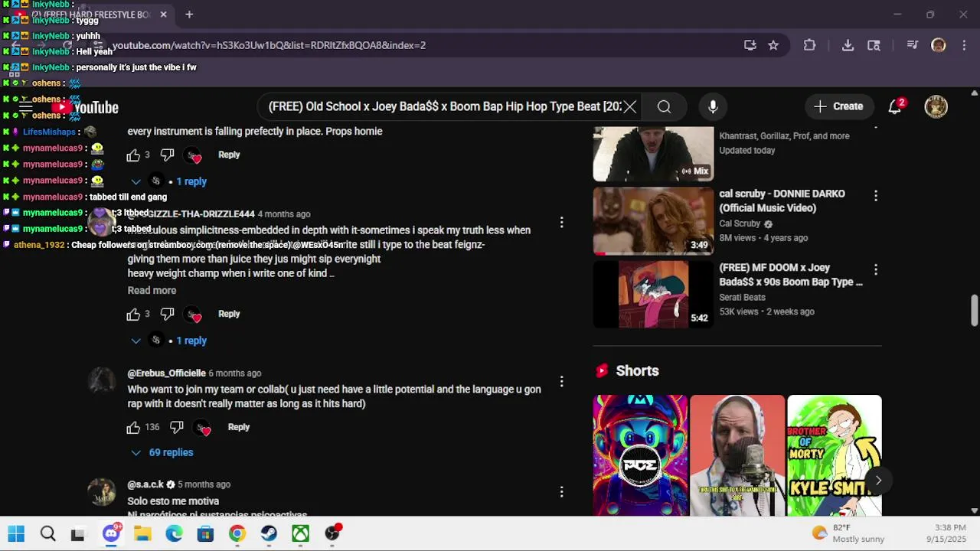Open the PCE colorful character Short
The width and height of the screenshot is (980, 551).
[640, 455]
